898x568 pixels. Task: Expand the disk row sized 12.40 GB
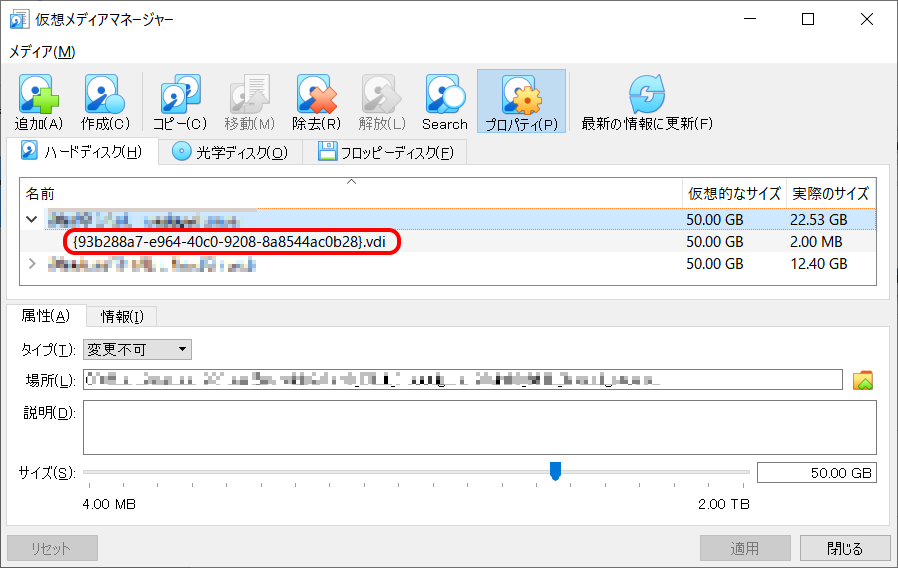pyautogui.click(x=32, y=264)
